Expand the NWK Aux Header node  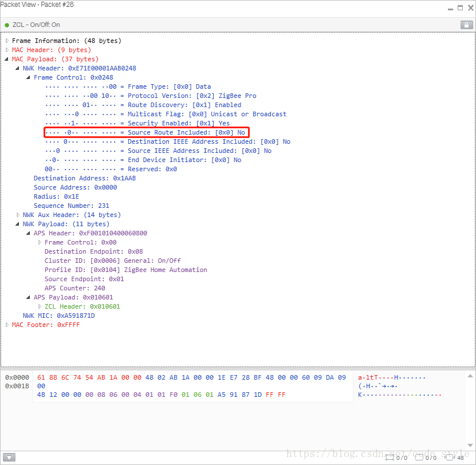point(18,215)
